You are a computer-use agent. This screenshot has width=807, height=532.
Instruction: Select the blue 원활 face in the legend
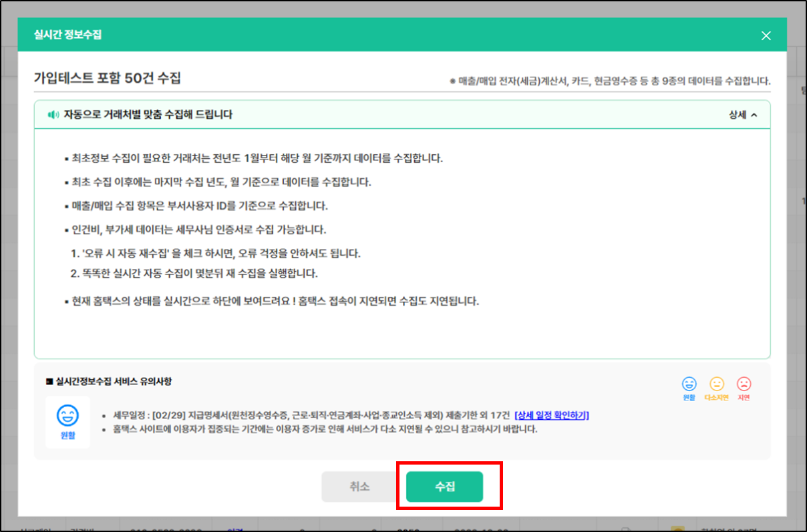[x=689, y=384]
